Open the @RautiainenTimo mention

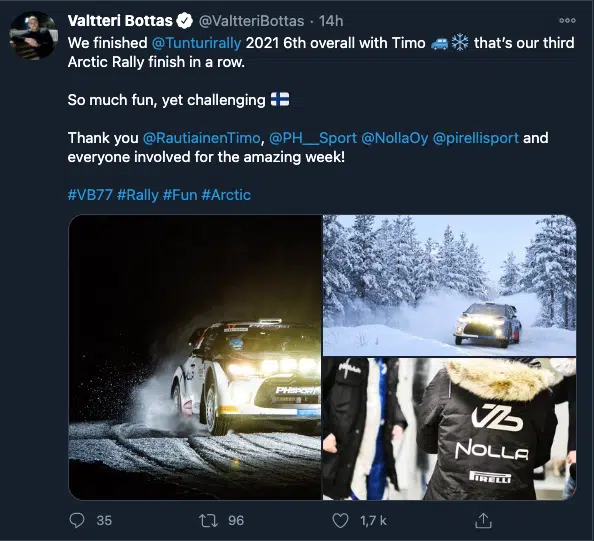click(202, 138)
